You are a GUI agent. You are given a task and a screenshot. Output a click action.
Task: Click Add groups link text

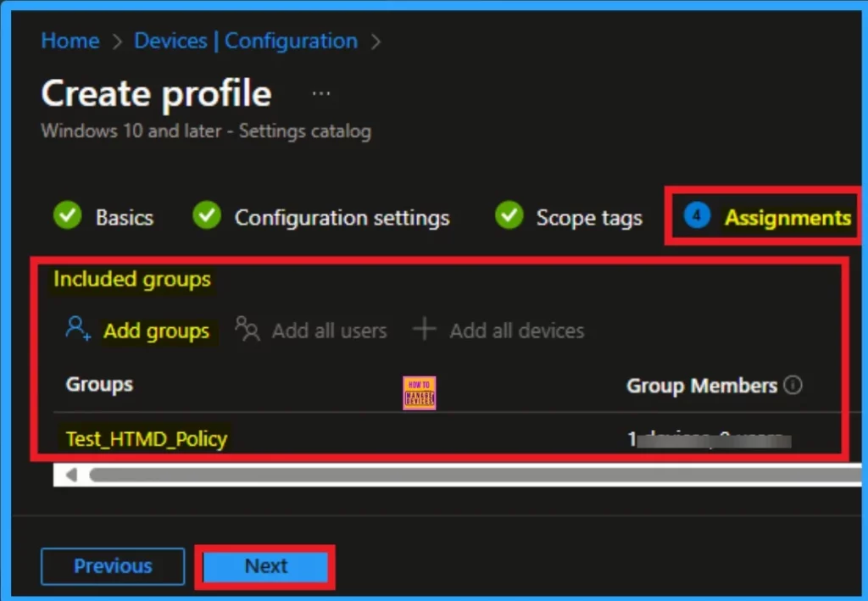pos(156,331)
